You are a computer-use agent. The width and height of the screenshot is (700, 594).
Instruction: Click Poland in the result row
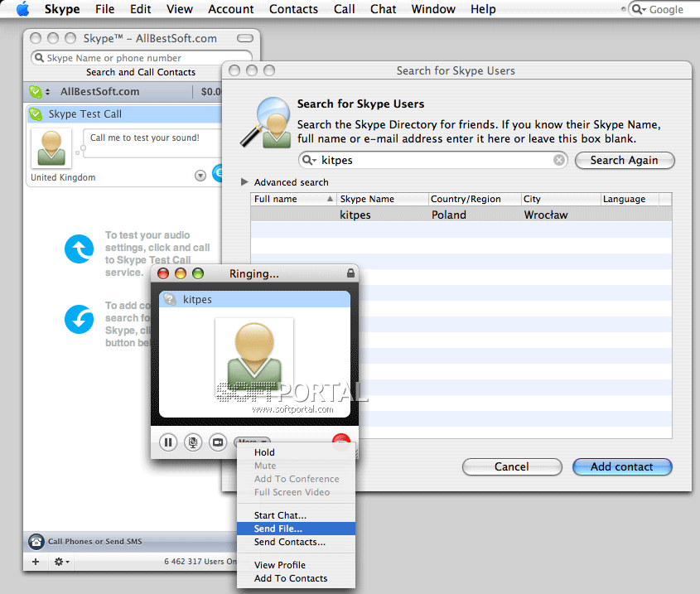click(449, 215)
